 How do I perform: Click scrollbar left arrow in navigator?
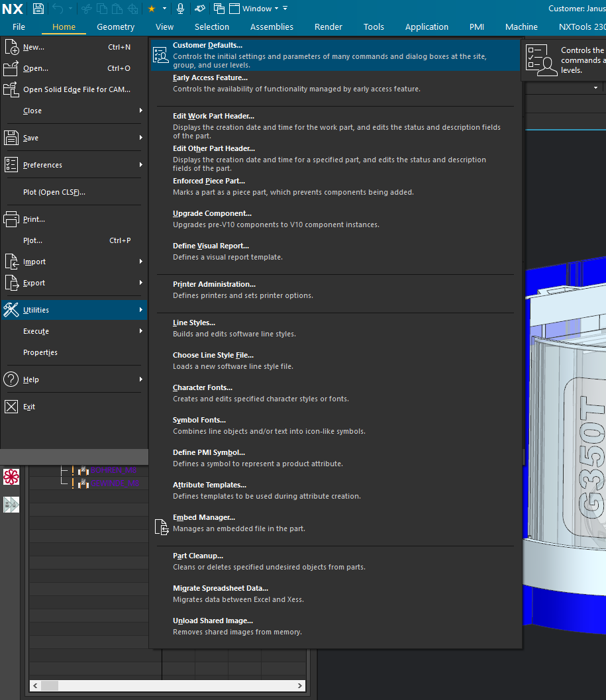[35, 685]
